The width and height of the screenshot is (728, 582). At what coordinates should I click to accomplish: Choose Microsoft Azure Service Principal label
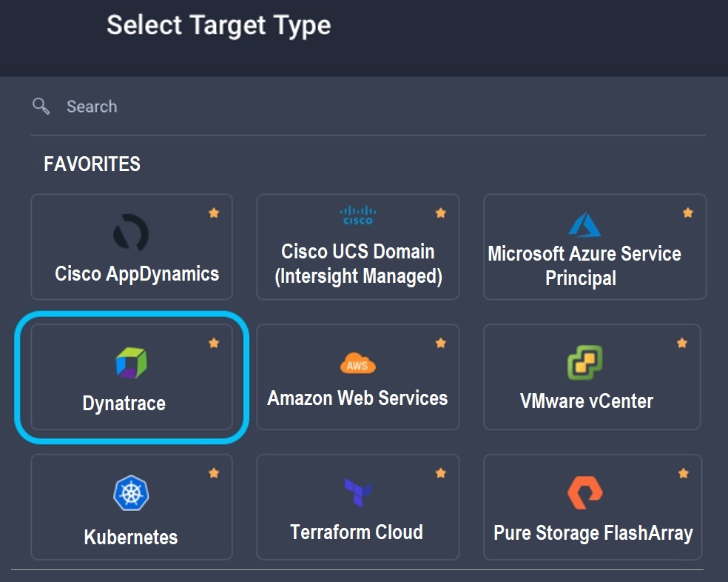coord(584,266)
